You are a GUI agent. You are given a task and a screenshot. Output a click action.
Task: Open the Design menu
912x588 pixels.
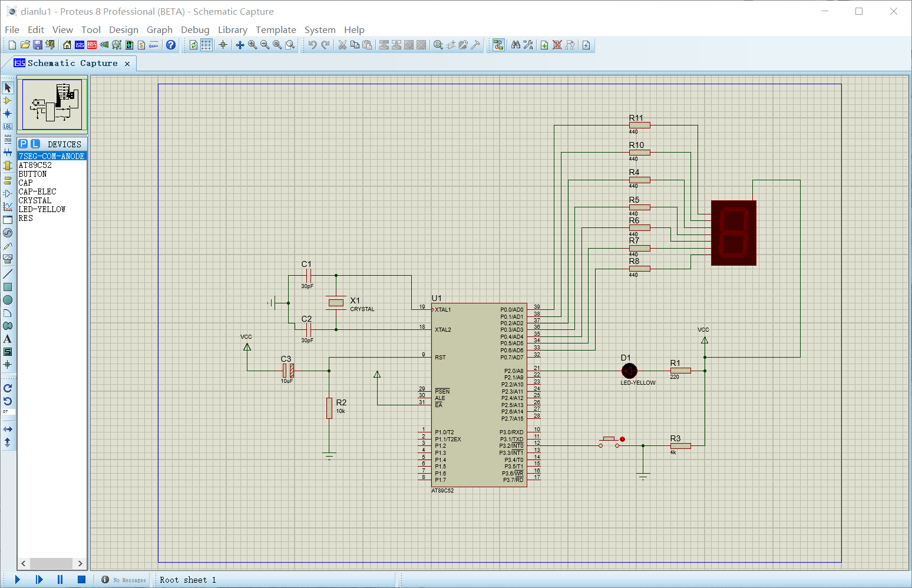124,29
